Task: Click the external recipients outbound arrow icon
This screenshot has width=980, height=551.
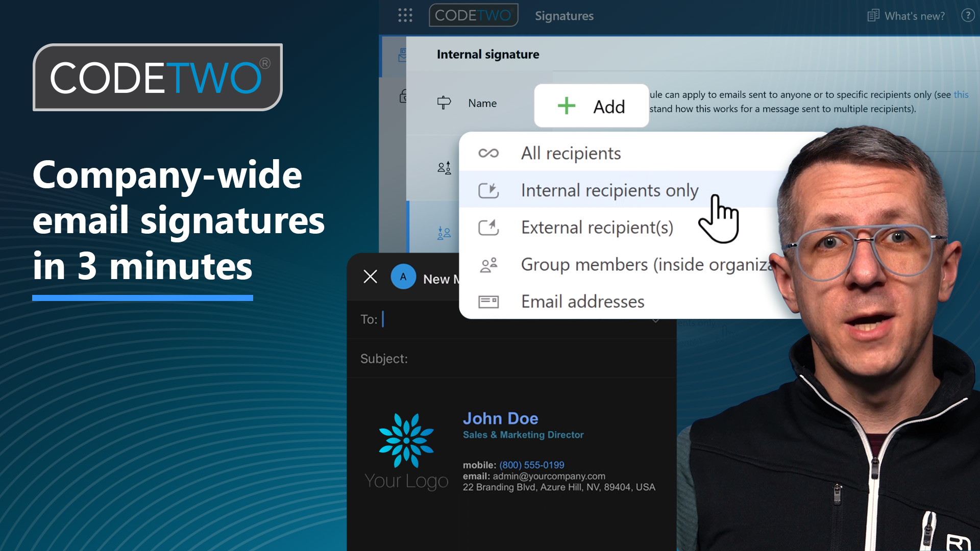Action: [488, 227]
